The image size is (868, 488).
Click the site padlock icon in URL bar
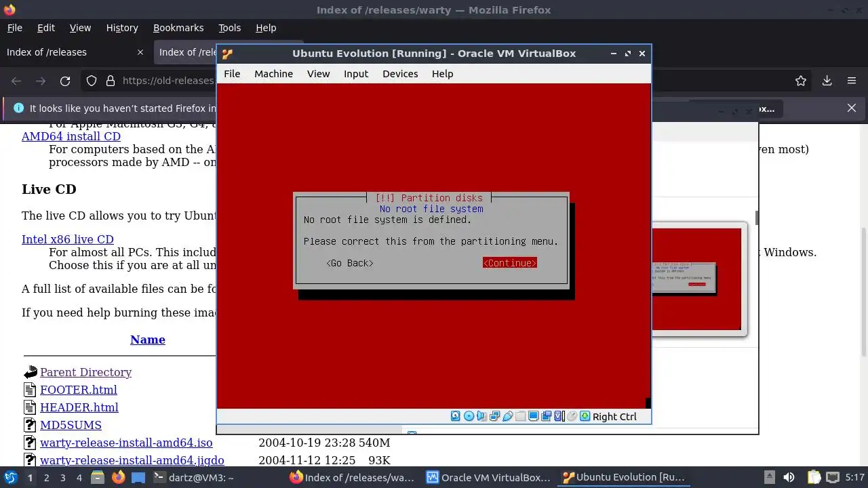click(111, 81)
